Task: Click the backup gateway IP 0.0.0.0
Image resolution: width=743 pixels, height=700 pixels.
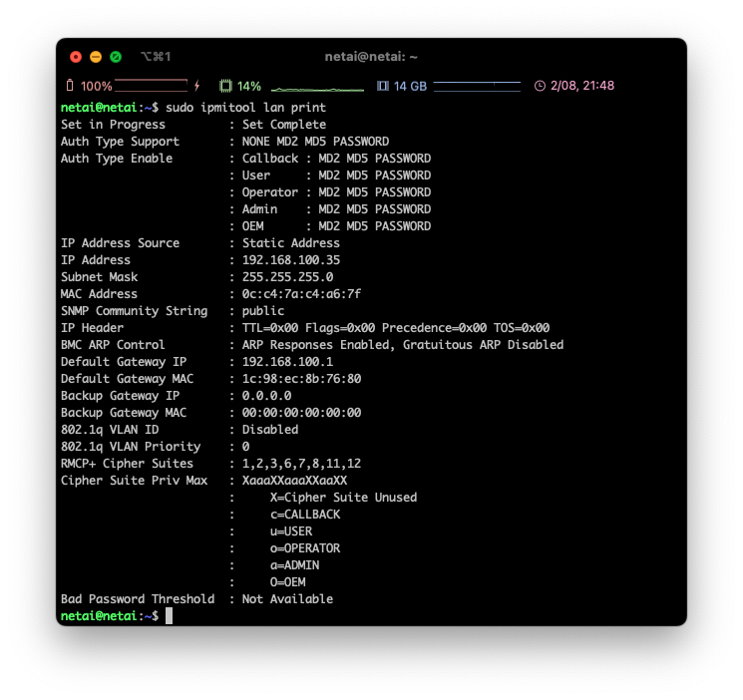Action: click(266, 396)
